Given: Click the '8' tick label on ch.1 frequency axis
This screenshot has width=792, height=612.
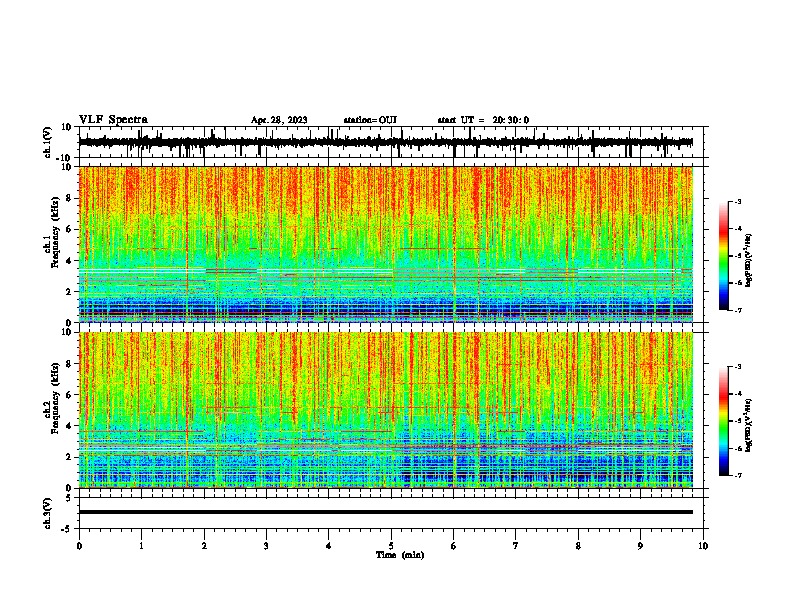Looking at the screenshot, I should coord(69,198).
